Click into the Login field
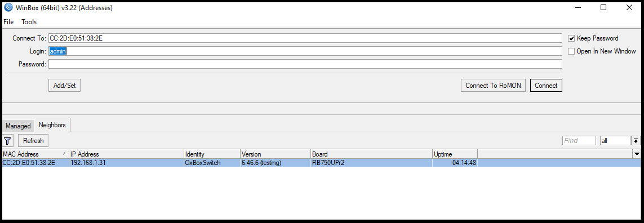This screenshot has height=223, width=644. click(305, 51)
